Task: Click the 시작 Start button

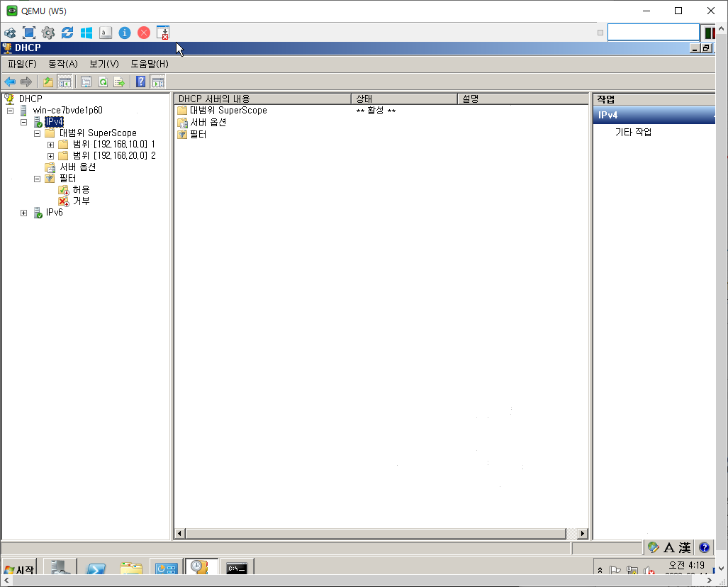Action: [x=18, y=567]
